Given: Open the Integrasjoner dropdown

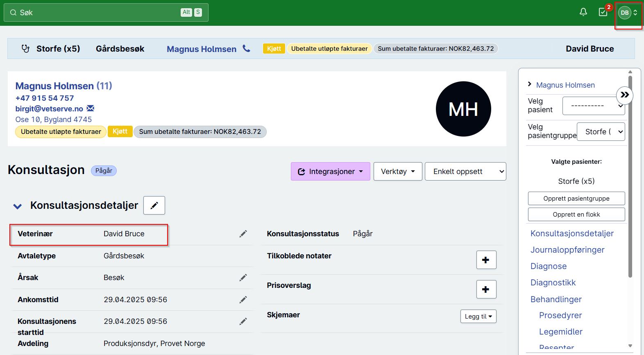Looking at the screenshot, I should pyautogui.click(x=331, y=172).
